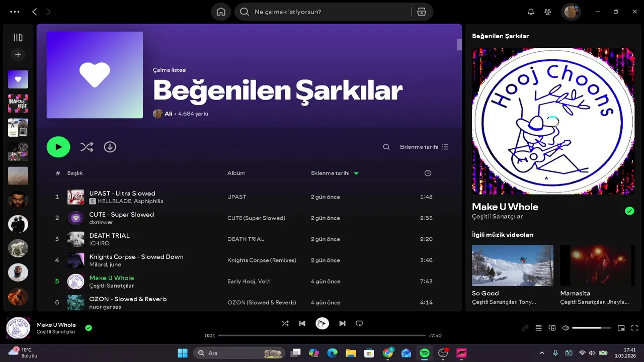Download the Beğenilen Şarkılar playlist
The height and width of the screenshot is (362, 644).
tap(110, 147)
